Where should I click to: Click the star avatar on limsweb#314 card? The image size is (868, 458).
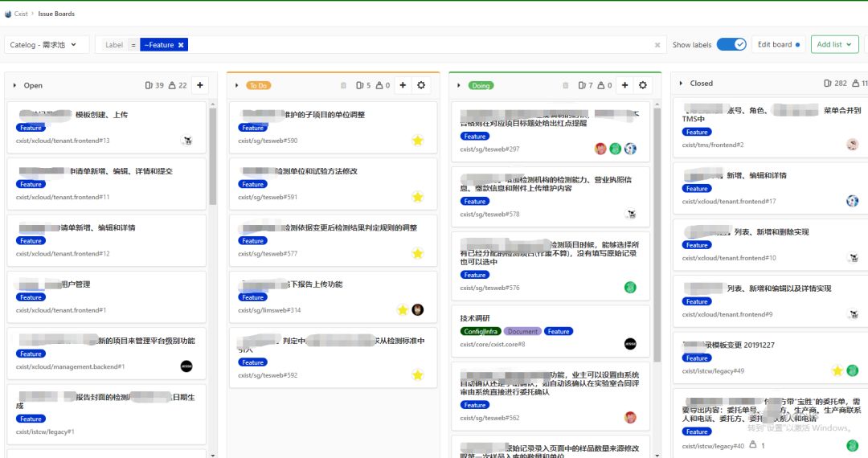point(403,310)
